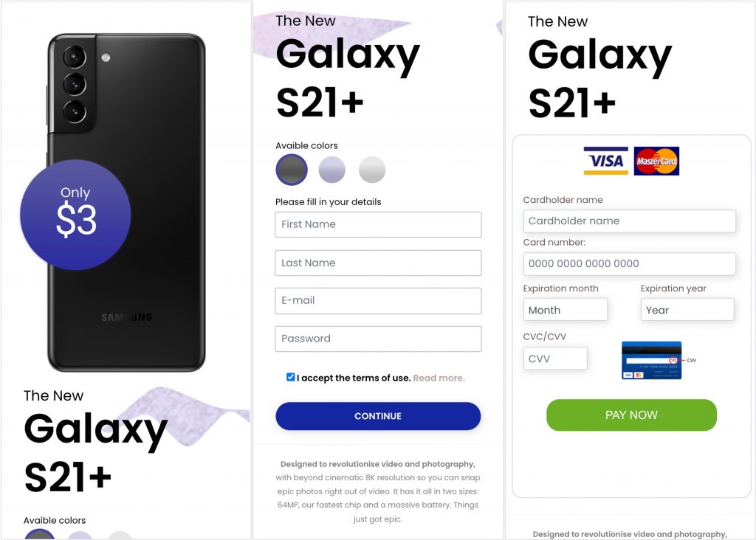The width and height of the screenshot is (756, 540).
Task: Click the Visa card logo
Action: 605,161
